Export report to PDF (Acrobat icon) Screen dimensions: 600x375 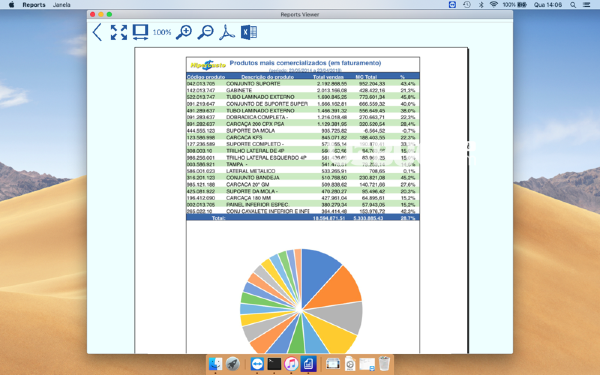(x=227, y=32)
